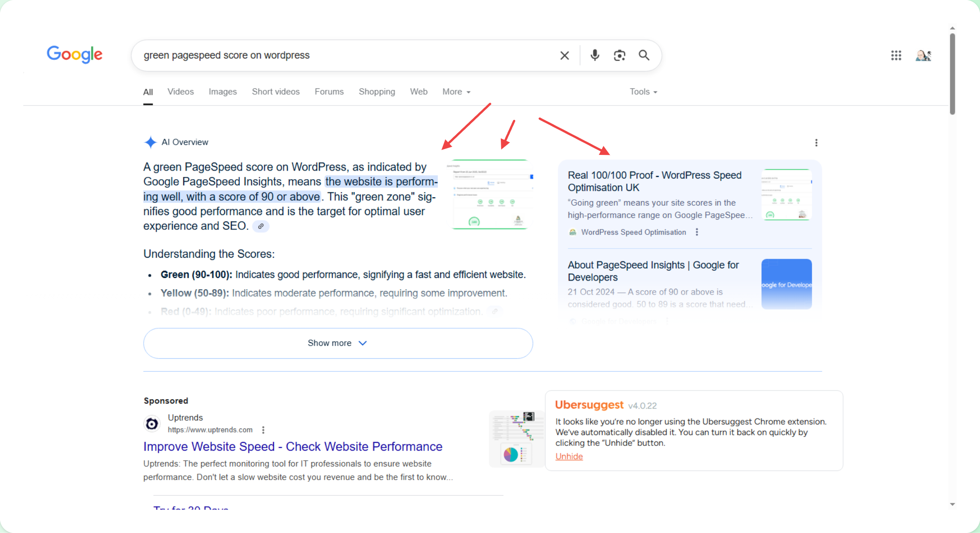Click the Ubersuggest title

(589, 405)
